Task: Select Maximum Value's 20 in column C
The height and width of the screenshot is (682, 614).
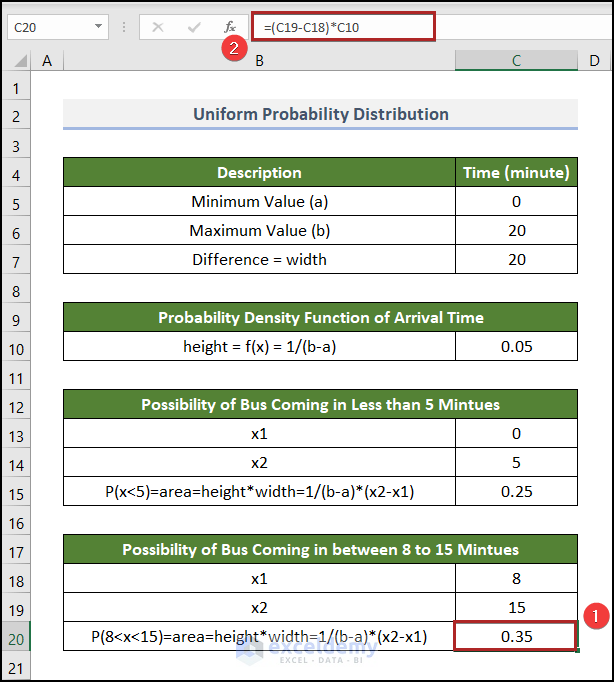Action: tap(516, 231)
